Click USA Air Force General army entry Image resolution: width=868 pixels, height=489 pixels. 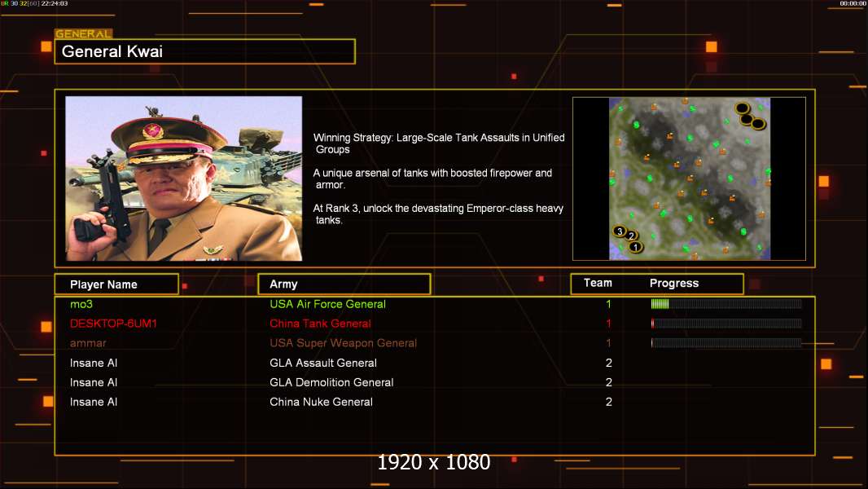327,304
